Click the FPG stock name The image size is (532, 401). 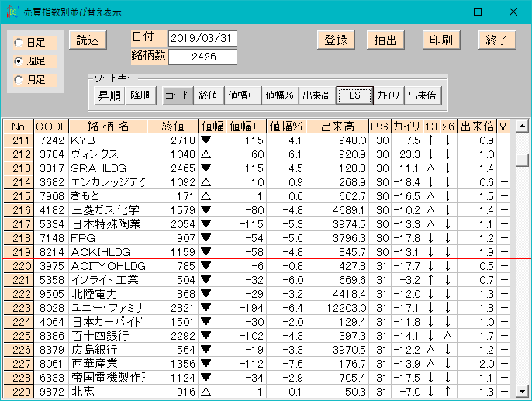[83, 238]
